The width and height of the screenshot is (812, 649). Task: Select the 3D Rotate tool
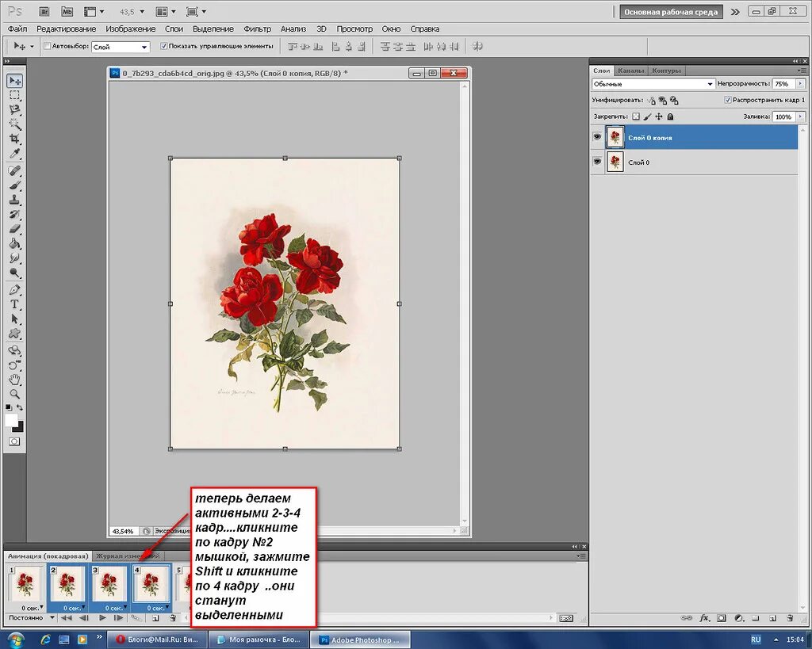click(x=14, y=350)
